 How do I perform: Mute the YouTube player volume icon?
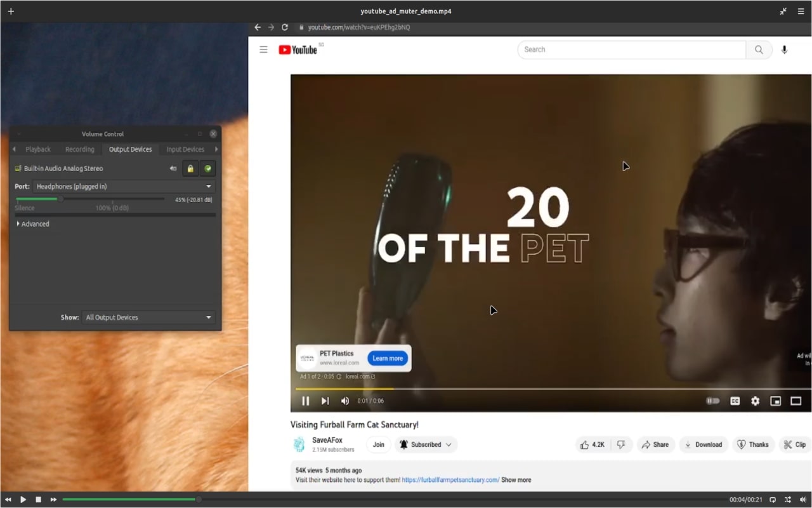tap(345, 401)
